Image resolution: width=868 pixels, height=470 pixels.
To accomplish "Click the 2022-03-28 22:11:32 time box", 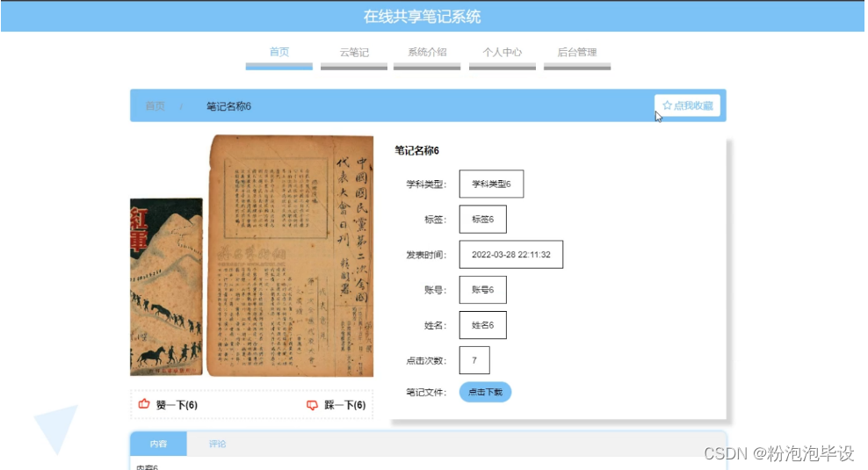I will tap(511, 255).
